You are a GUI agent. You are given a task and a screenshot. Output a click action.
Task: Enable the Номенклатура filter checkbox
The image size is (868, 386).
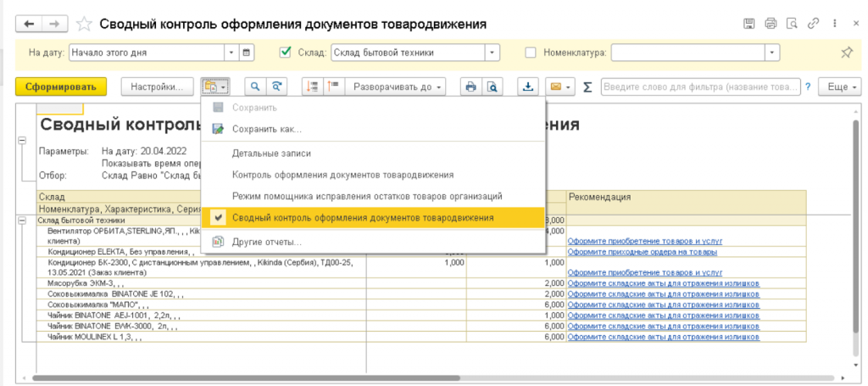[x=531, y=53]
